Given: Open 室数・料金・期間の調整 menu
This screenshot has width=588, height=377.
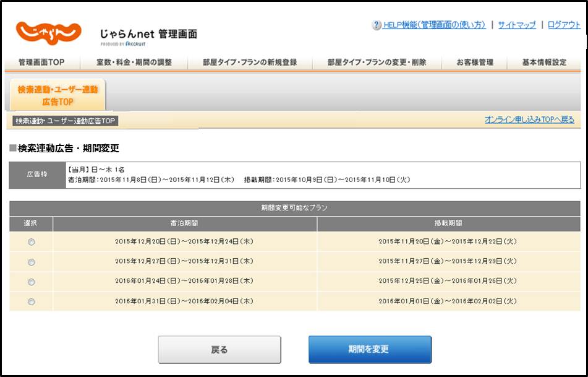Looking at the screenshot, I should coord(134,63).
